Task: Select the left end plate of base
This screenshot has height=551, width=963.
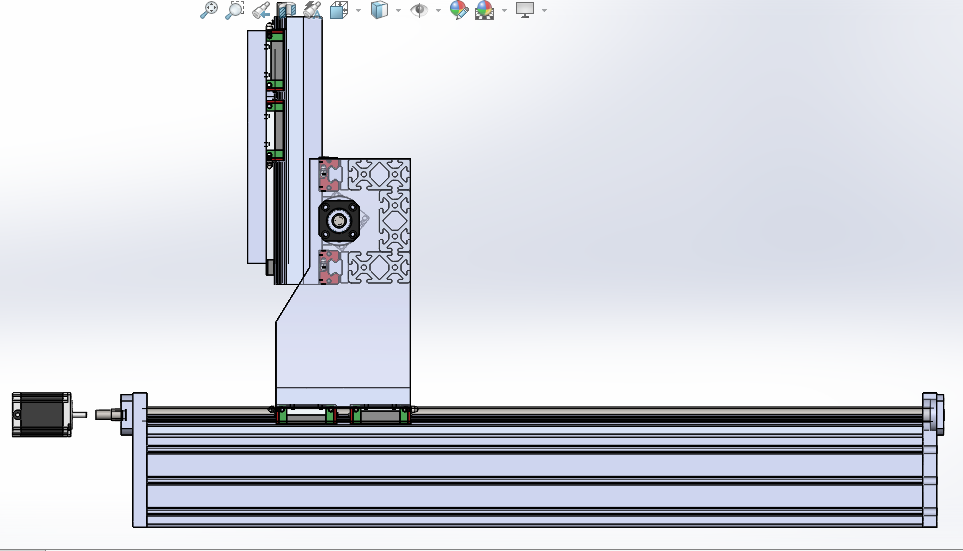Action: [x=139, y=459]
